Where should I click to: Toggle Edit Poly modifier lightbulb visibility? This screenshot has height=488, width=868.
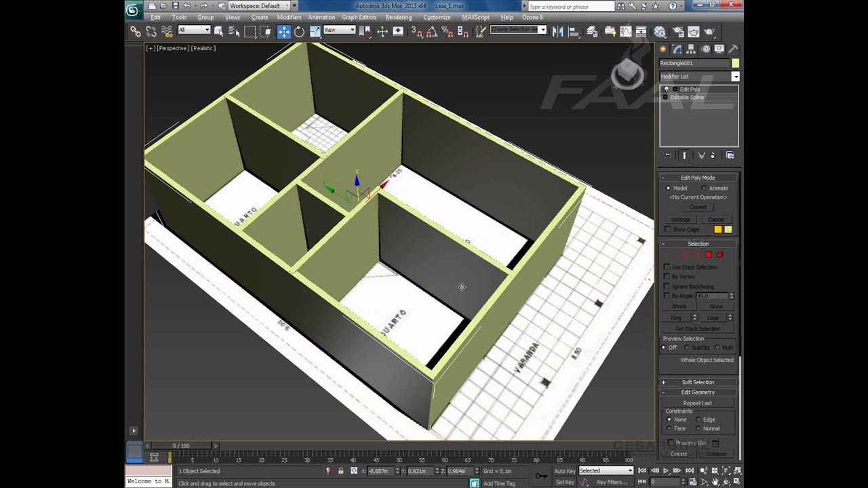tap(667, 89)
